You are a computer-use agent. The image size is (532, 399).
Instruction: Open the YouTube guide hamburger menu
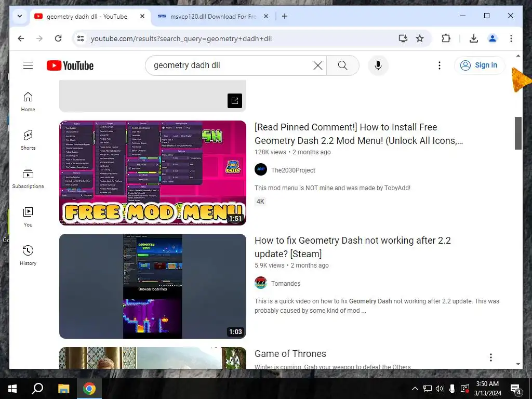(x=28, y=65)
